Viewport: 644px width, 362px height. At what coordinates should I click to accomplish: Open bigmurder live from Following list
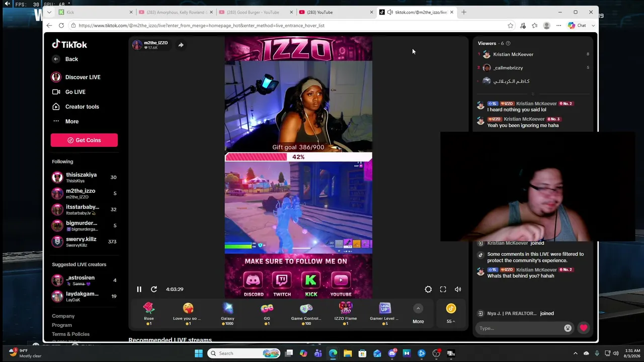[x=84, y=226]
